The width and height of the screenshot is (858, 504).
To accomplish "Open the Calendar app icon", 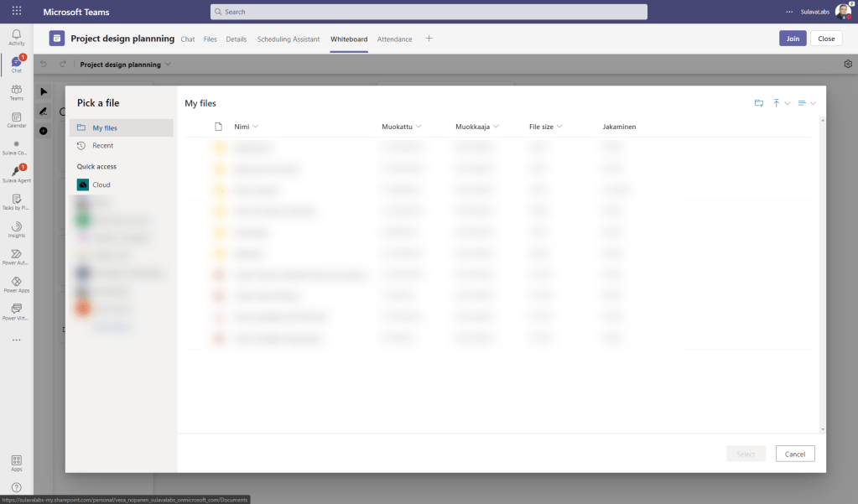I will (17, 119).
